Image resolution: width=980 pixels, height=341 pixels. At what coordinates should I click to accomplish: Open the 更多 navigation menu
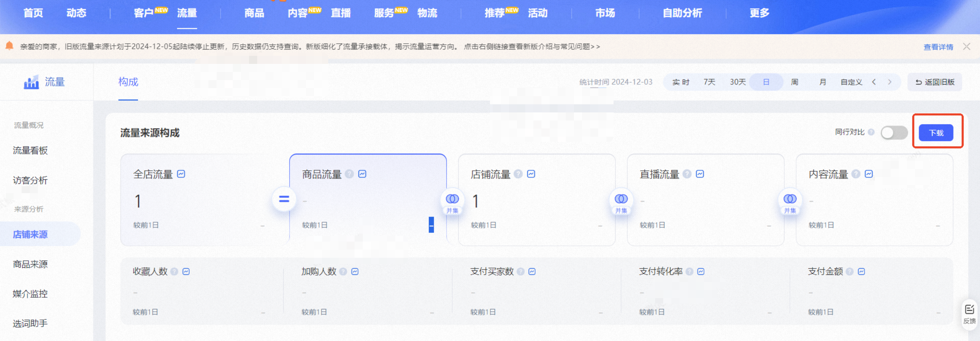pos(759,13)
